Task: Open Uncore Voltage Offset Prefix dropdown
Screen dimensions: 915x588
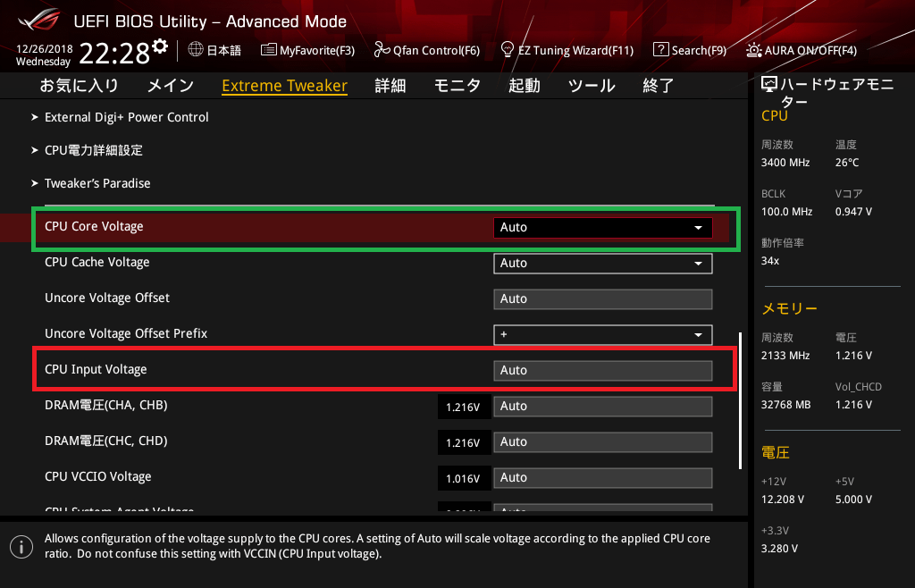Action: 603,335
